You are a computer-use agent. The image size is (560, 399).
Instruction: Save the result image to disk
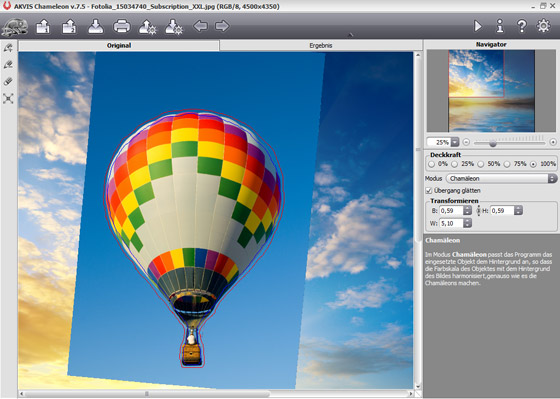(x=96, y=27)
